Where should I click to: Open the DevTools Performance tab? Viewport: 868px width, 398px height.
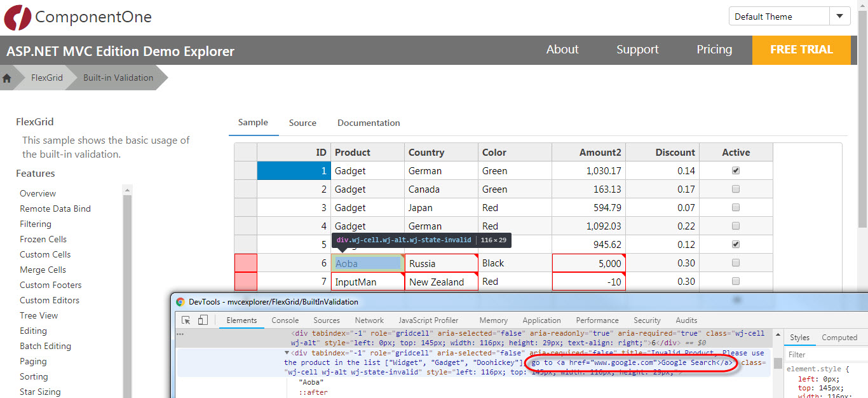point(597,320)
